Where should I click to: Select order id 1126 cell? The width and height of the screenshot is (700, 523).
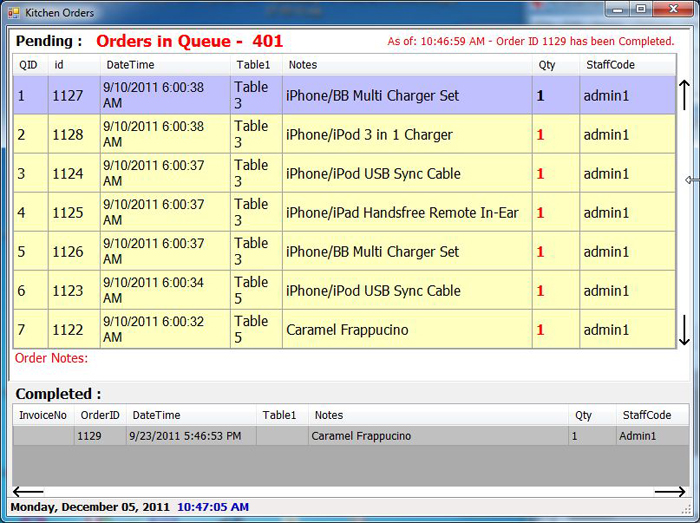(74, 251)
